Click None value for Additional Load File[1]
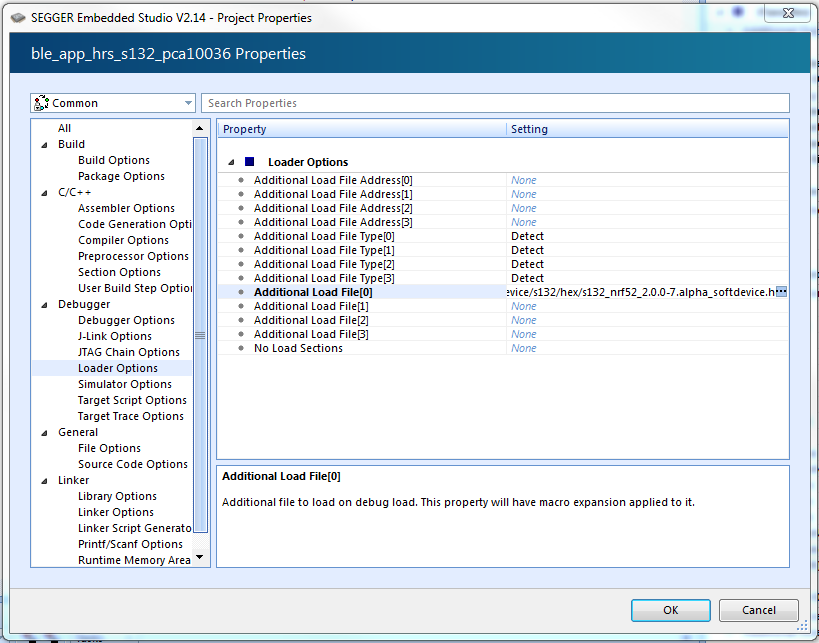Viewport: 819px width, 643px height. [x=523, y=307]
